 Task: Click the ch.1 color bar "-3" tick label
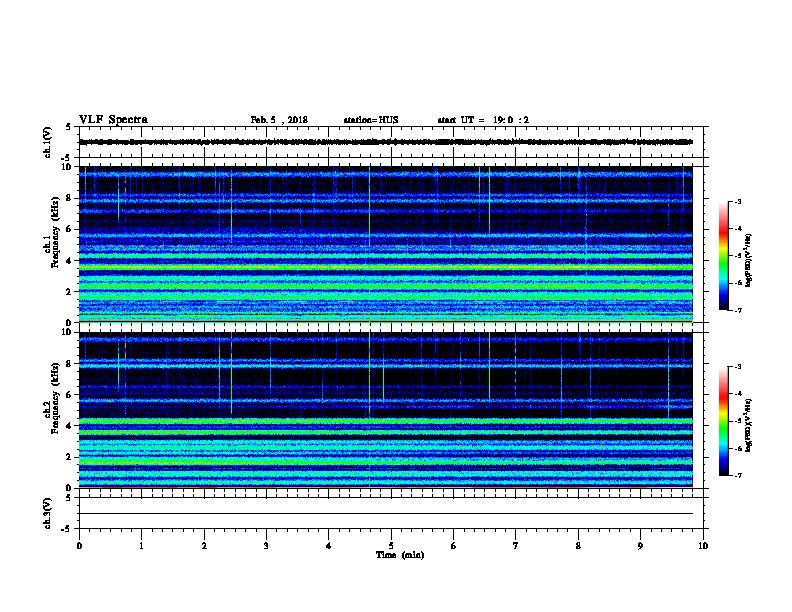click(x=738, y=202)
